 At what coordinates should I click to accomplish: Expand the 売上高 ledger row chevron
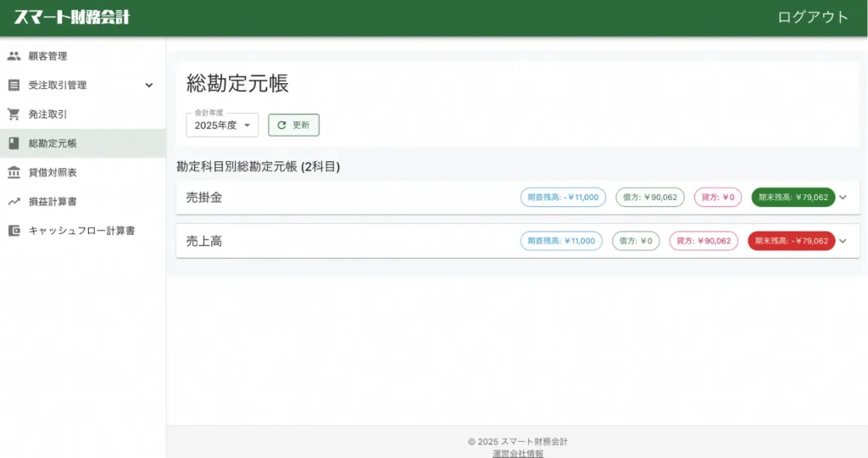(x=843, y=241)
